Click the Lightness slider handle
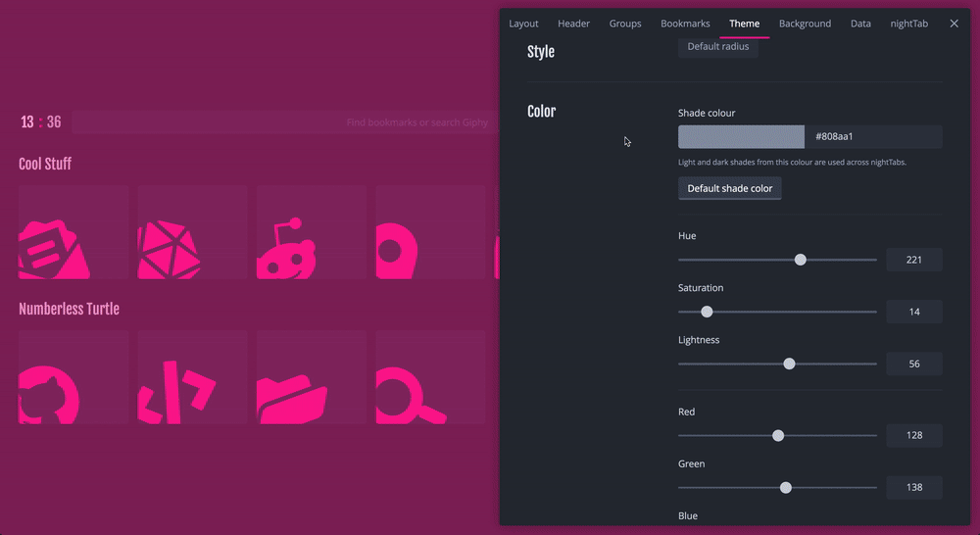Image resolution: width=980 pixels, height=535 pixels. pos(789,364)
